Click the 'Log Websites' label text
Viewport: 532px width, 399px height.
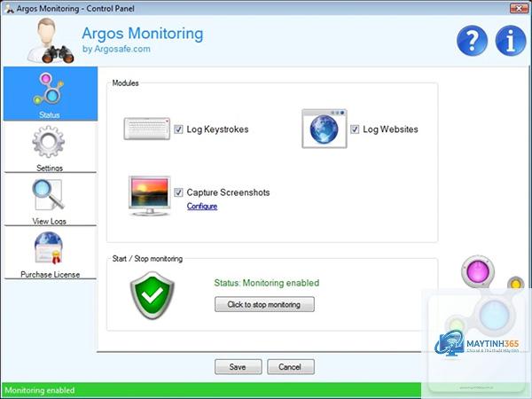click(x=390, y=129)
